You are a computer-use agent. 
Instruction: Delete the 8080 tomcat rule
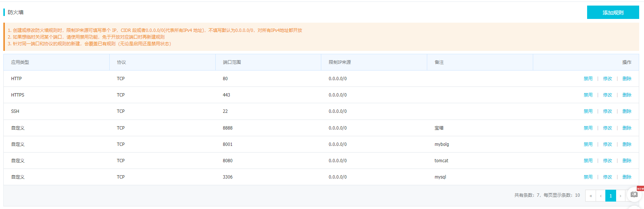pyautogui.click(x=627, y=161)
